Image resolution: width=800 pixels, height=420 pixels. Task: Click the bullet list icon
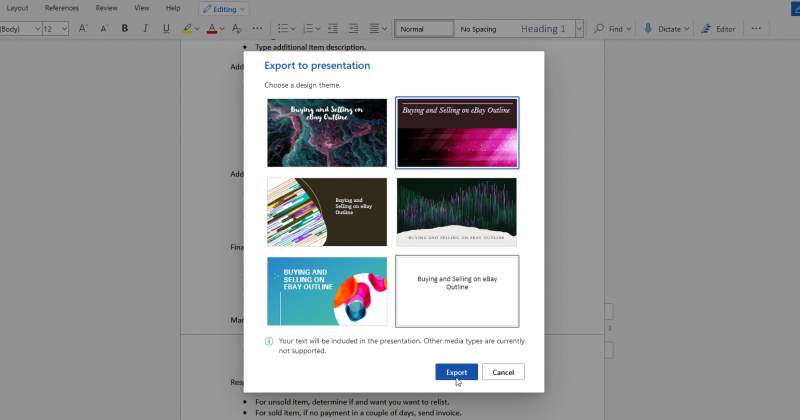coord(283,29)
